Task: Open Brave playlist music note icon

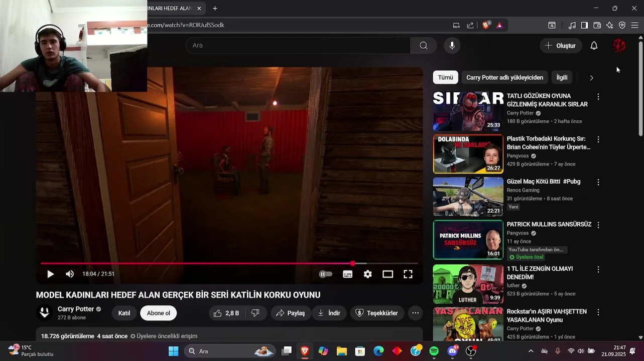Action: [x=572, y=25]
